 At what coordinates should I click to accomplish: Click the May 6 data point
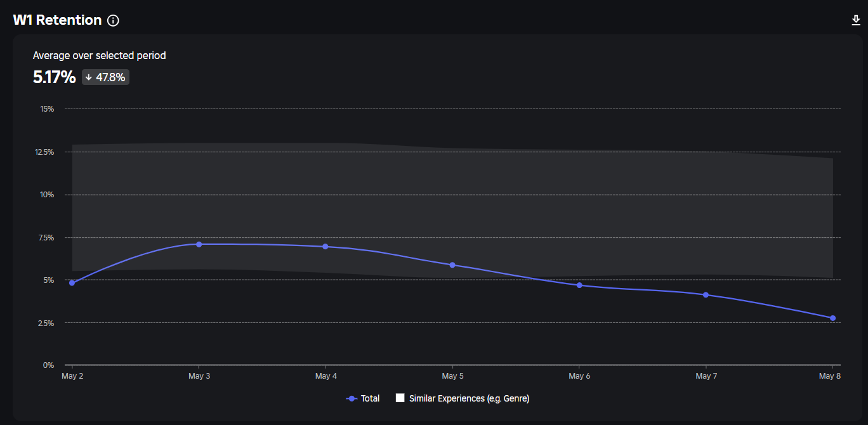(579, 285)
